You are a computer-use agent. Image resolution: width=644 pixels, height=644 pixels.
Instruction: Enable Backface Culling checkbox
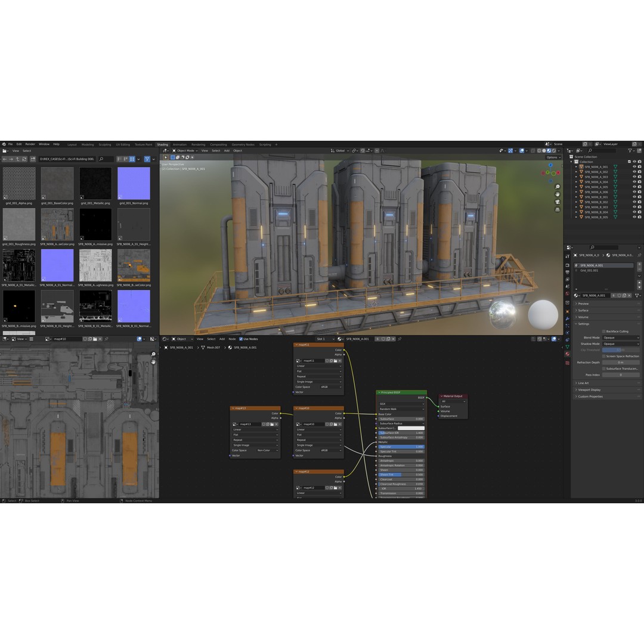(603, 332)
